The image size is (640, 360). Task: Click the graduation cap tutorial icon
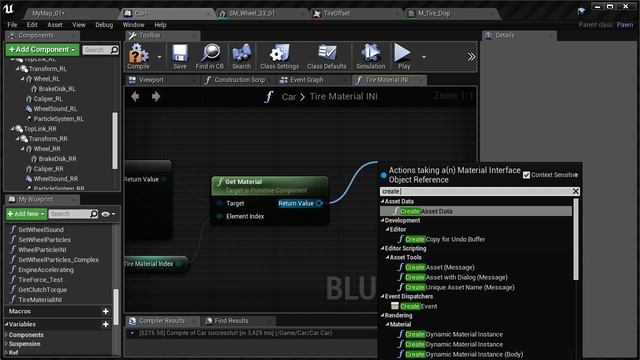coord(581,11)
